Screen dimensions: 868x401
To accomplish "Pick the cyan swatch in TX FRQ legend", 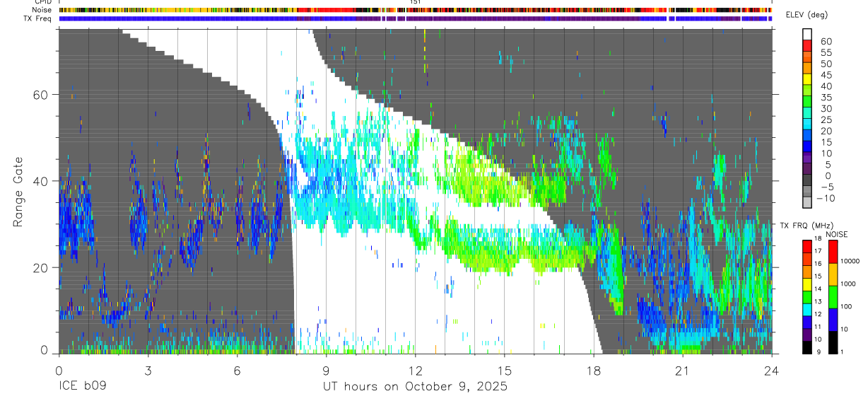I will click(807, 310).
